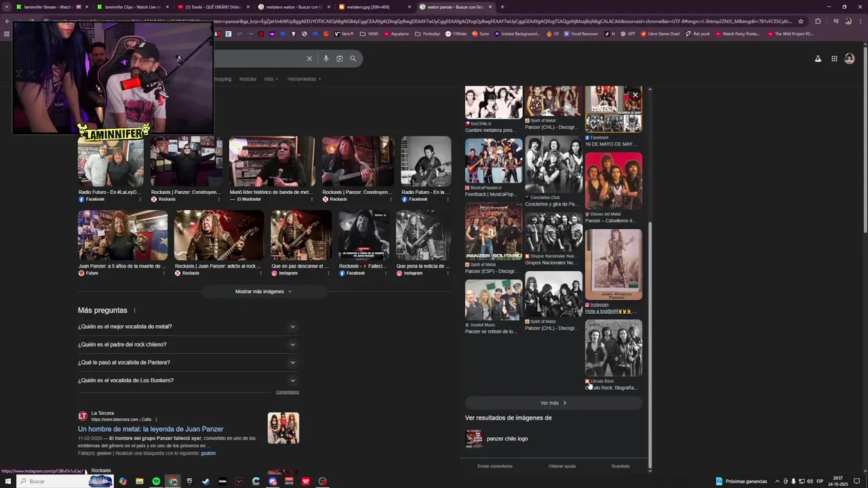
Task: Open the Google apps grid icon
Action: tap(834, 59)
